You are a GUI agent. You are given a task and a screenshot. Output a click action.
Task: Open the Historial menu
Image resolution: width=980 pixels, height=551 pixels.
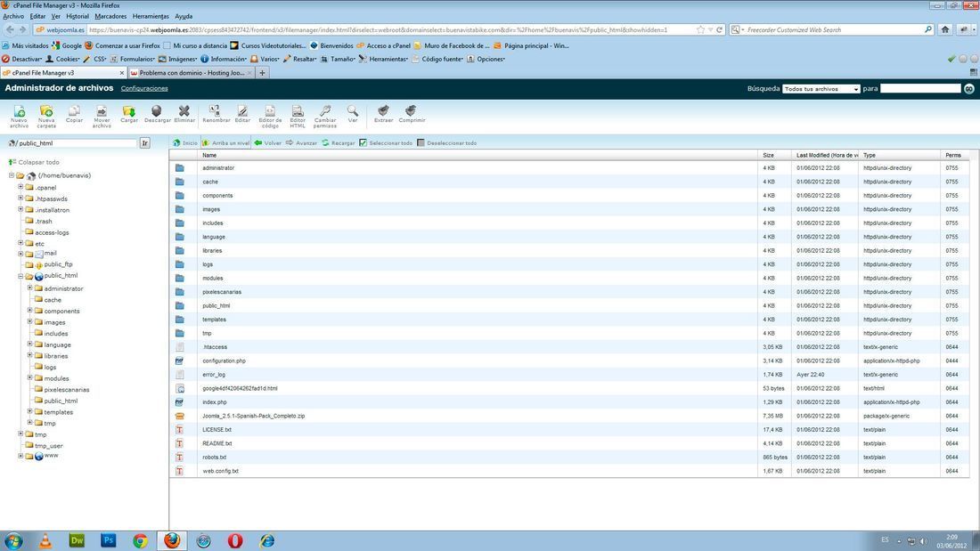[x=78, y=16]
